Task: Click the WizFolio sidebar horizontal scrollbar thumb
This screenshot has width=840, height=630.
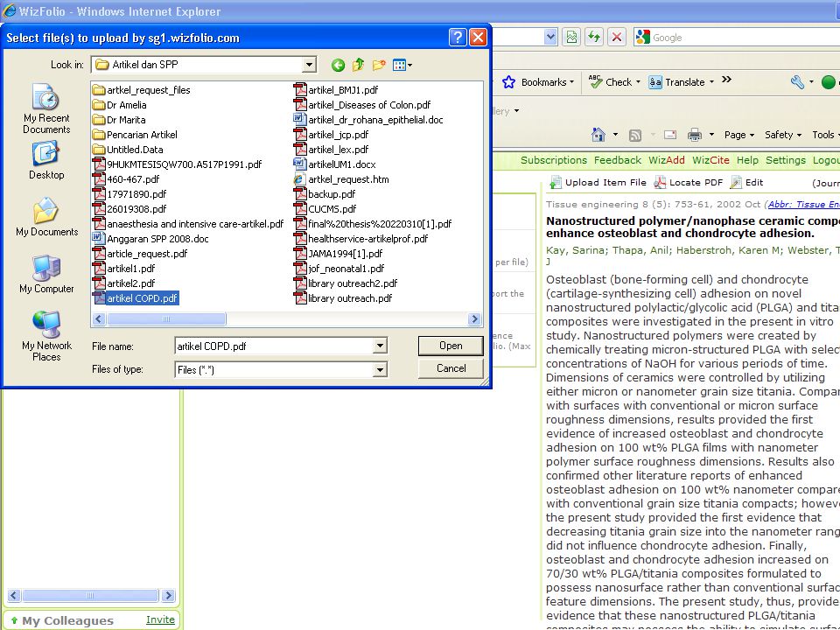Action: [90, 595]
